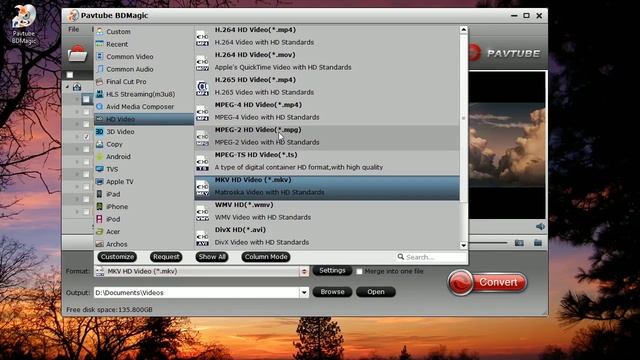Select H.264 HD Video (*.mov) format icon
Viewport: 640px width, 360px height.
tap(202, 62)
